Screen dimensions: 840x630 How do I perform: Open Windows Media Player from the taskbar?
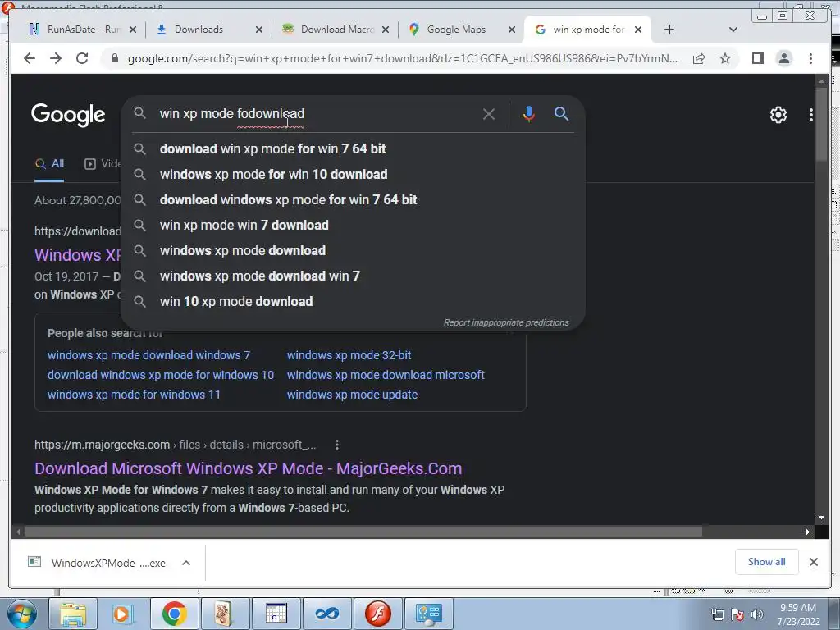coord(123,614)
